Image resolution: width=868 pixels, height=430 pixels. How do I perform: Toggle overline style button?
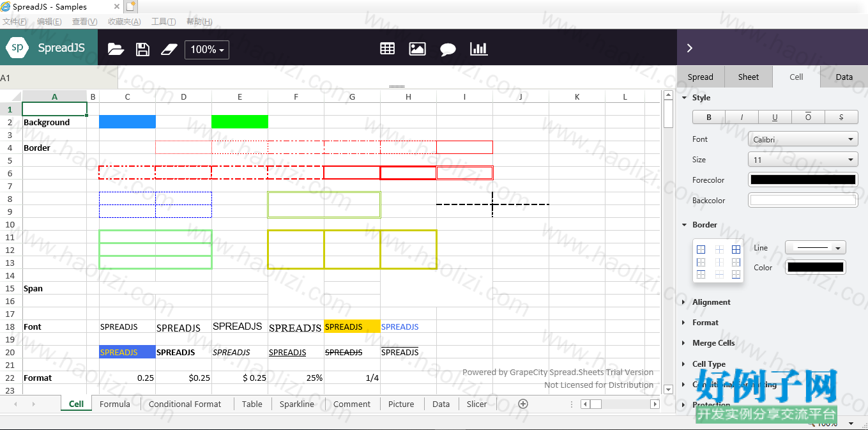[808, 117]
